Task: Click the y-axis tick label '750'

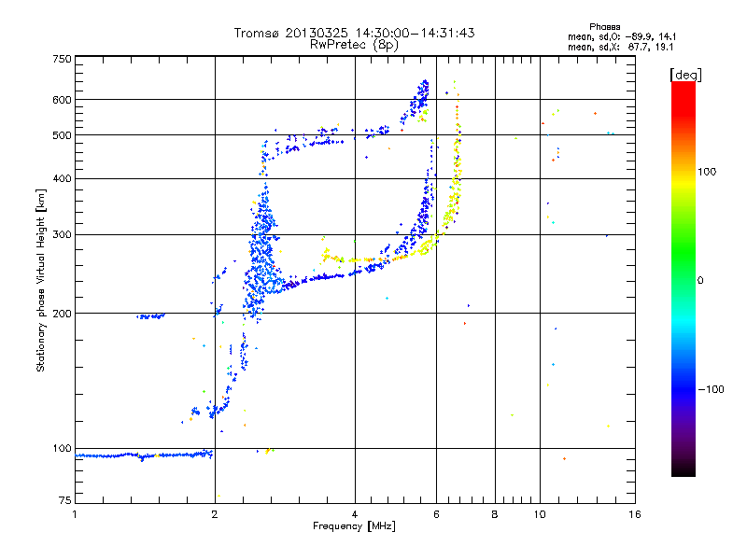Action: point(62,59)
